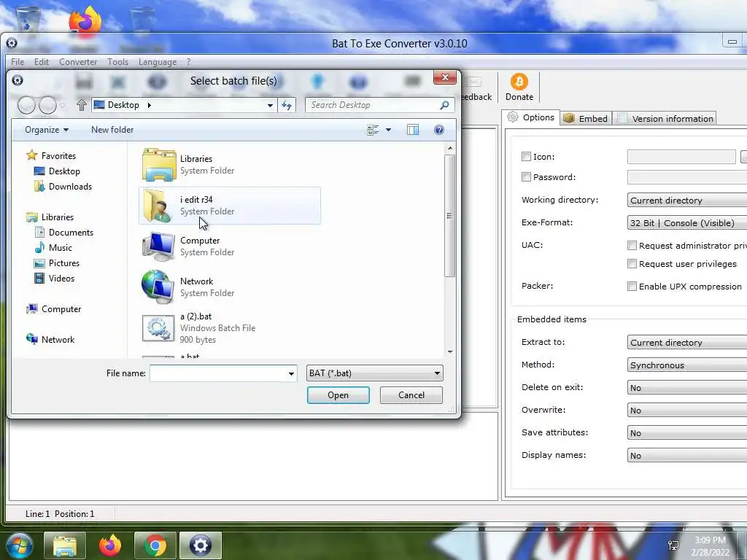Screen dimensions: 747x560
Task: Select Documents in Libraries tree
Action: [64, 233]
